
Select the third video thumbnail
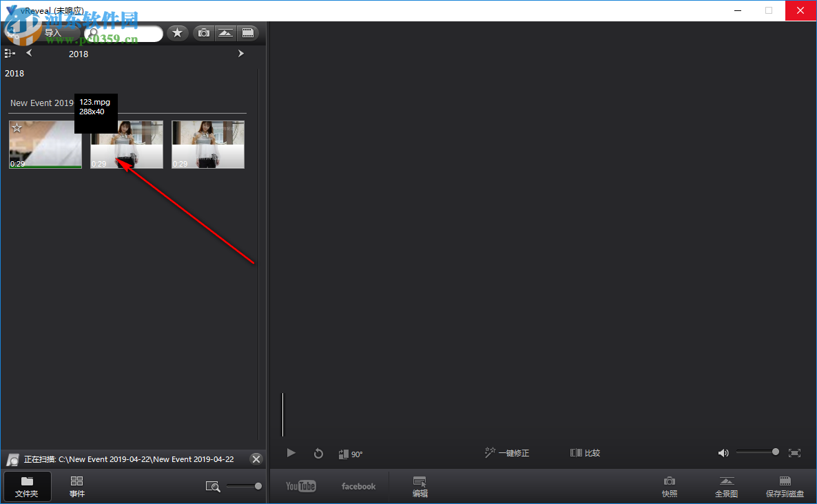[x=208, y=145]
